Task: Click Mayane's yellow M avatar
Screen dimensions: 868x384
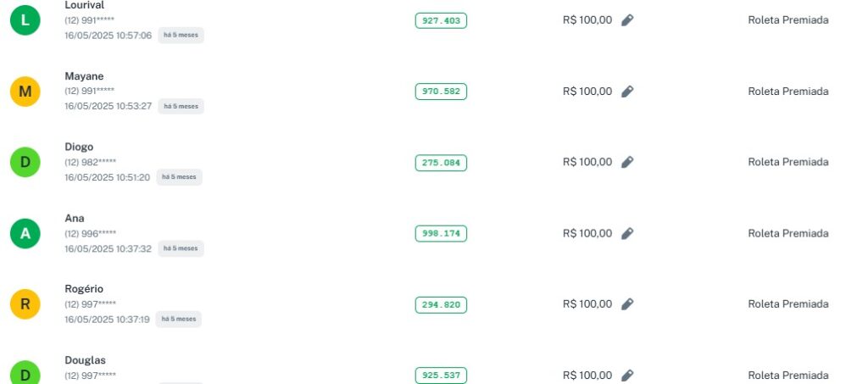Action: (25, 92)
